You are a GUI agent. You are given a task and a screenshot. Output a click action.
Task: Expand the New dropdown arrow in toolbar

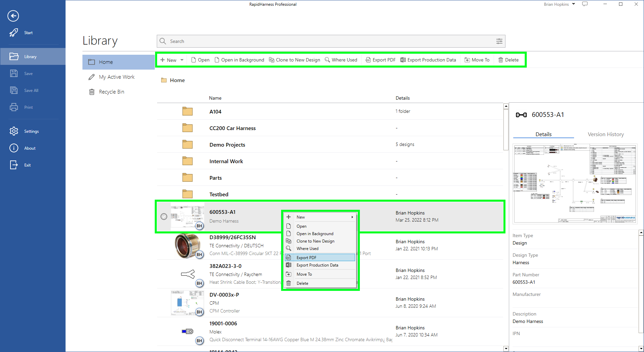(x=182, y=60)
